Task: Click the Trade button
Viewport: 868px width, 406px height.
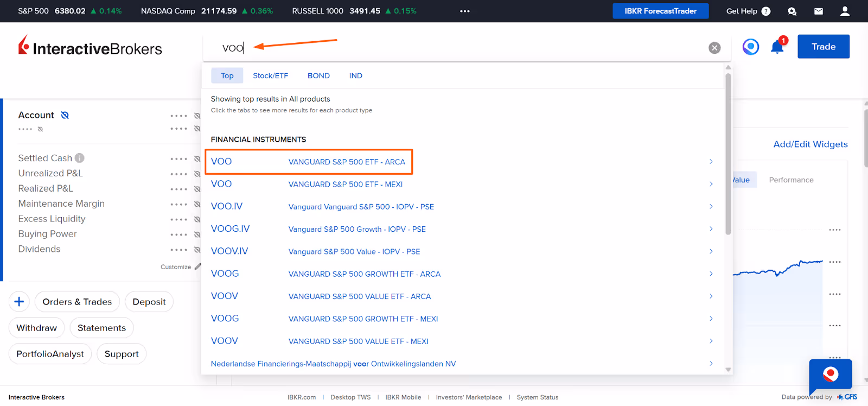Action: pos(824,47)
